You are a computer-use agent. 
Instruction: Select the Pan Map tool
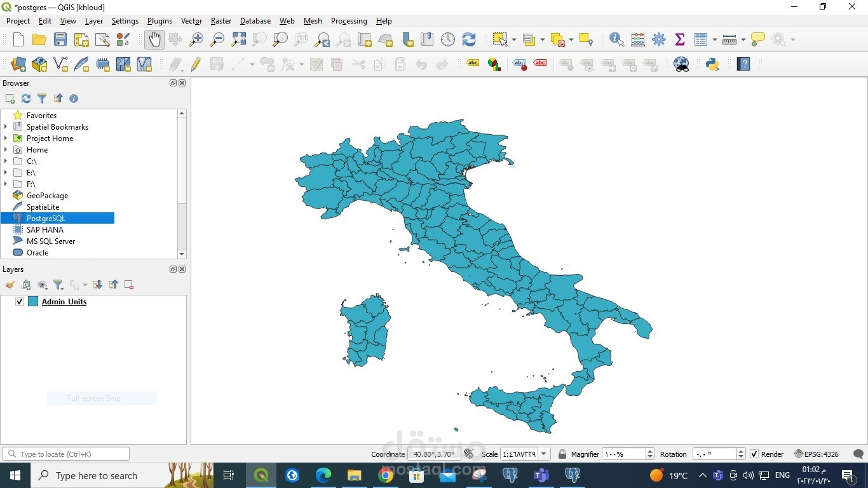click(x=154, y=39)
